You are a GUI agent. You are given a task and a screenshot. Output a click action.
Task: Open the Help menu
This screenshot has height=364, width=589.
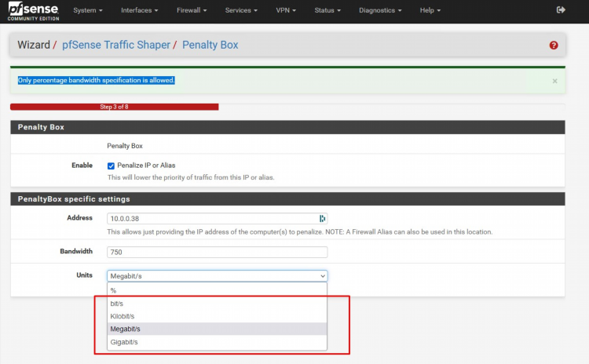pos(430,10)
